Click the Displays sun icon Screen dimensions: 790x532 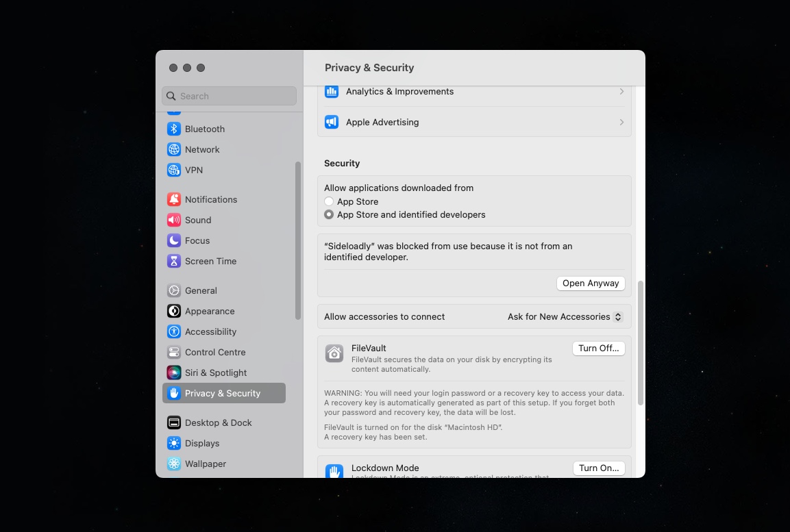tap(174, 444)
